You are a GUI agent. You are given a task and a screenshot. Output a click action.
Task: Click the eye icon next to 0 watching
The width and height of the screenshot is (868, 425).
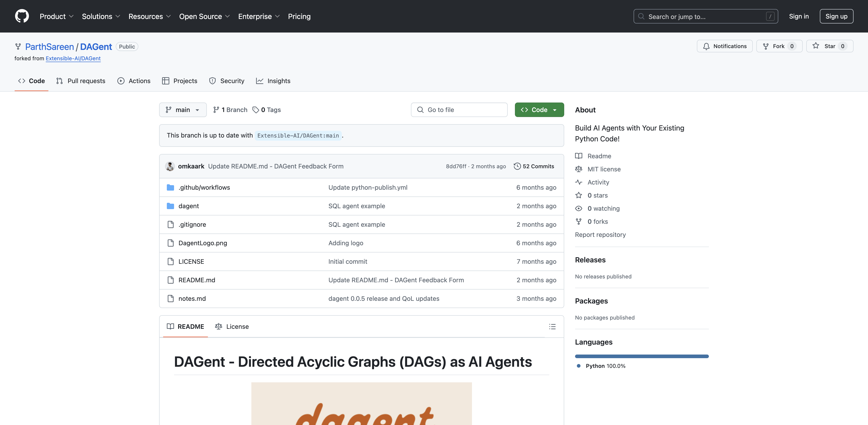coord(579,208)
